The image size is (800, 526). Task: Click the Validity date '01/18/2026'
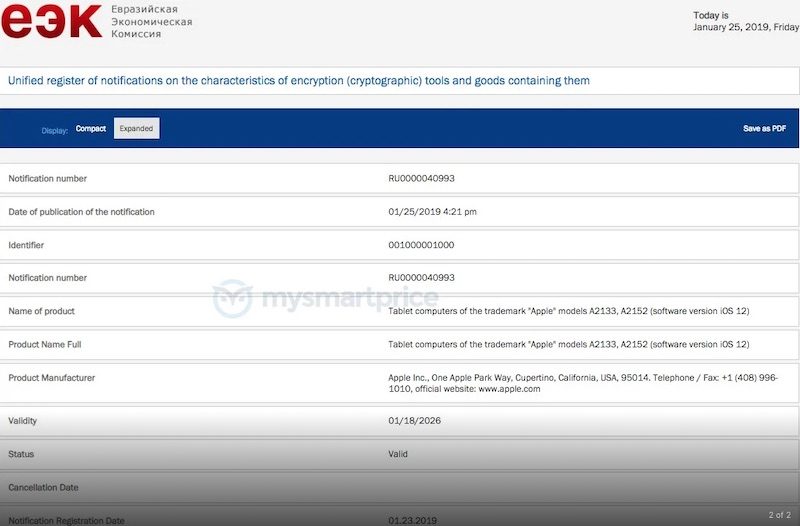(414, 421)
